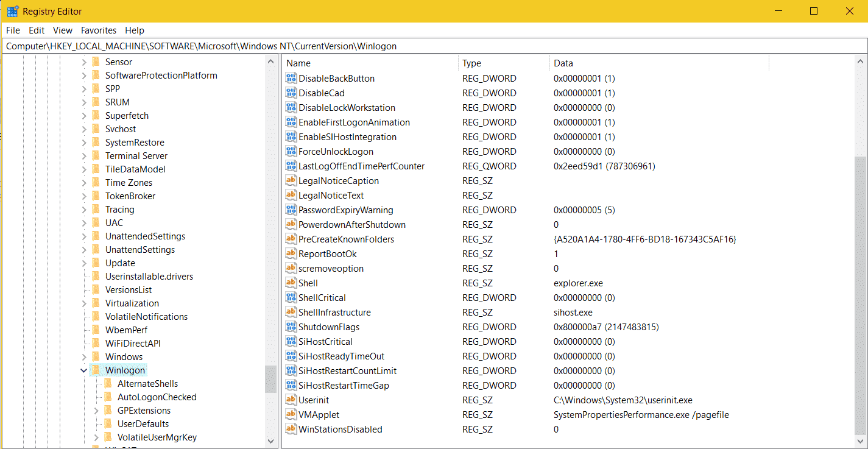
Task: Click the sihost.exe data cell
Action: [573, 313]
